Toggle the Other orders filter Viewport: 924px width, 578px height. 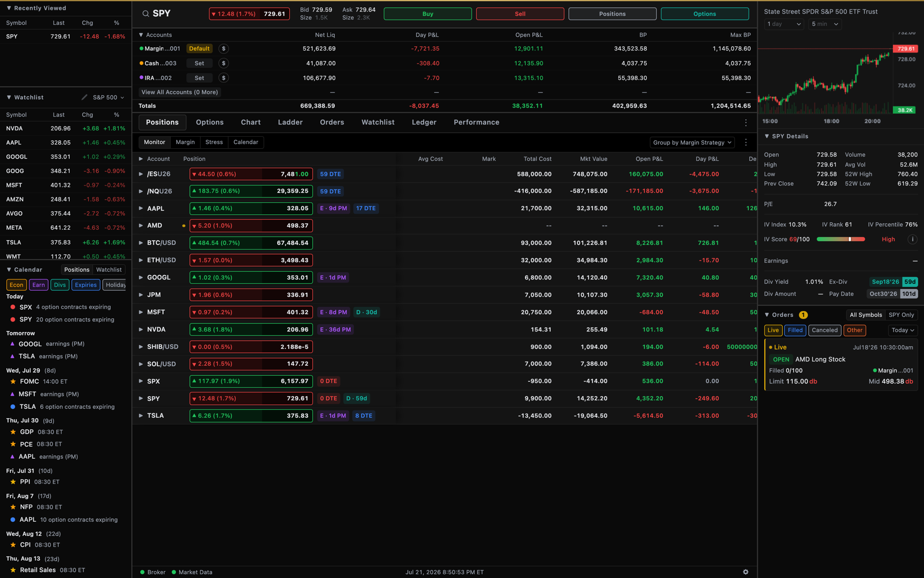(x=855, y=330)
